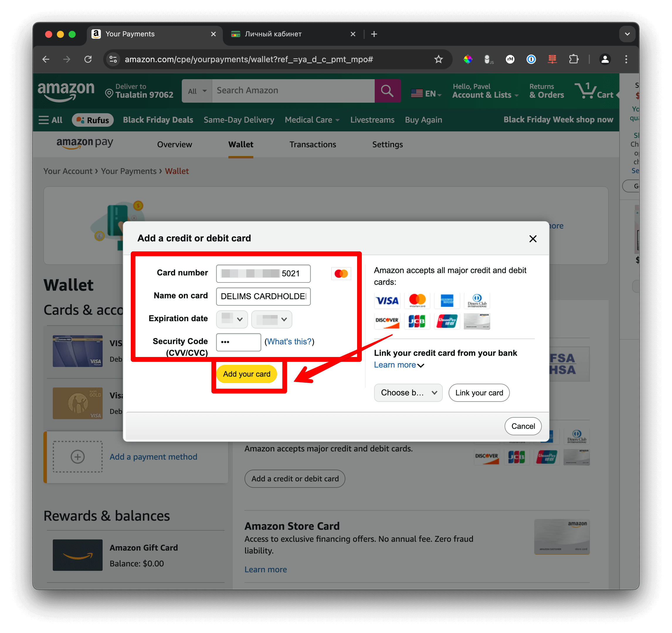The height and width of the screenshot is (633, 672).
Task: Bookmark this page with the star icon
Action: click(438, 60)
